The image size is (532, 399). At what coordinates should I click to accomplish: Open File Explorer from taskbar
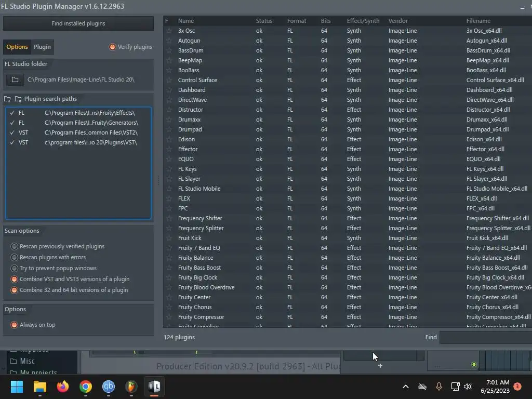[x=39, y=387]
